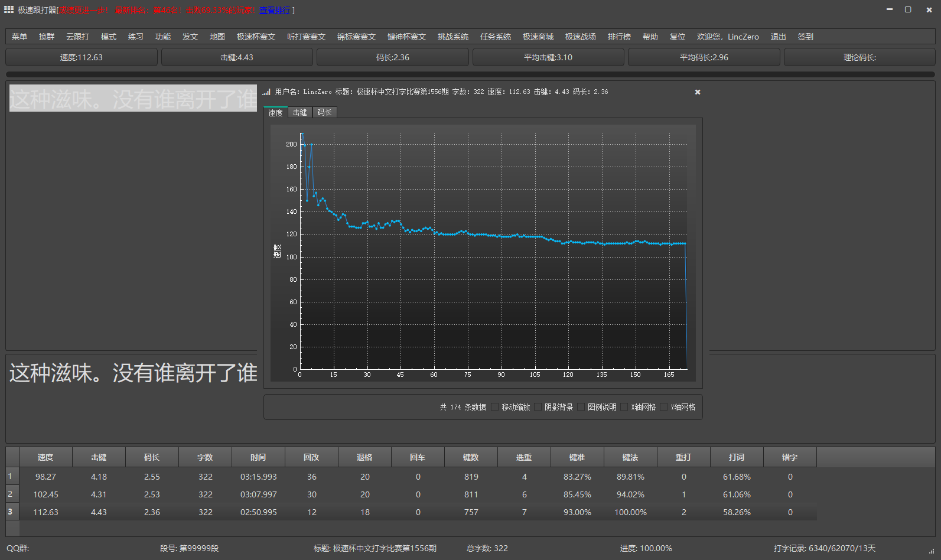
Task: Switch to the 击键 chart tab
Action: (x=300, y=112)
